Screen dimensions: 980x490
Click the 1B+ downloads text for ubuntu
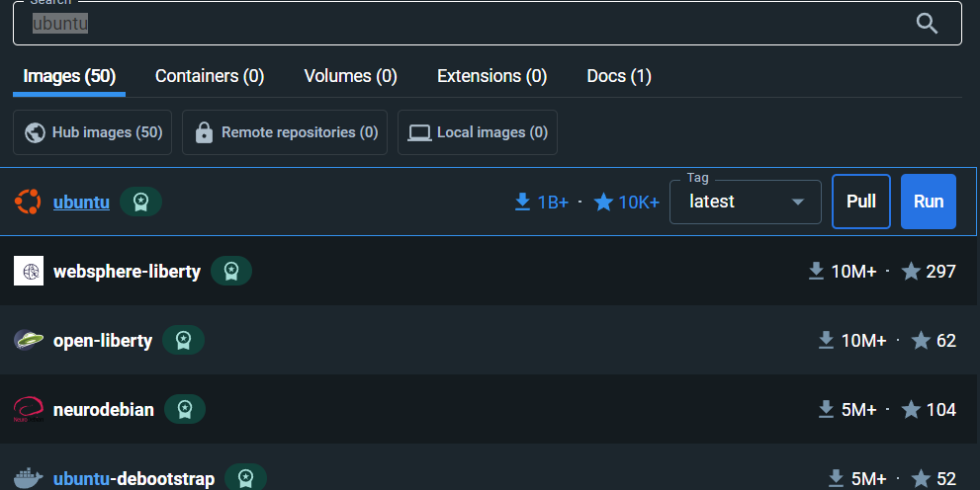(x=553, y=203)
